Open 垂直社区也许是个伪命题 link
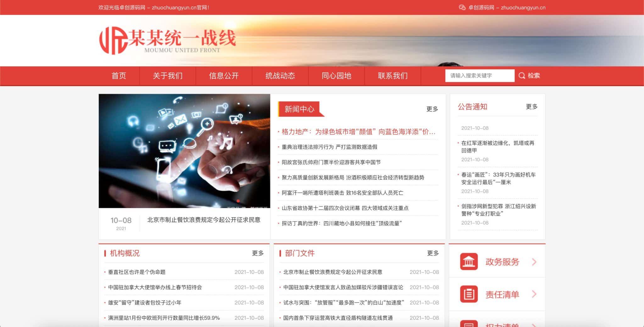This screenshot has height=327, width=644. click(137, 272)
